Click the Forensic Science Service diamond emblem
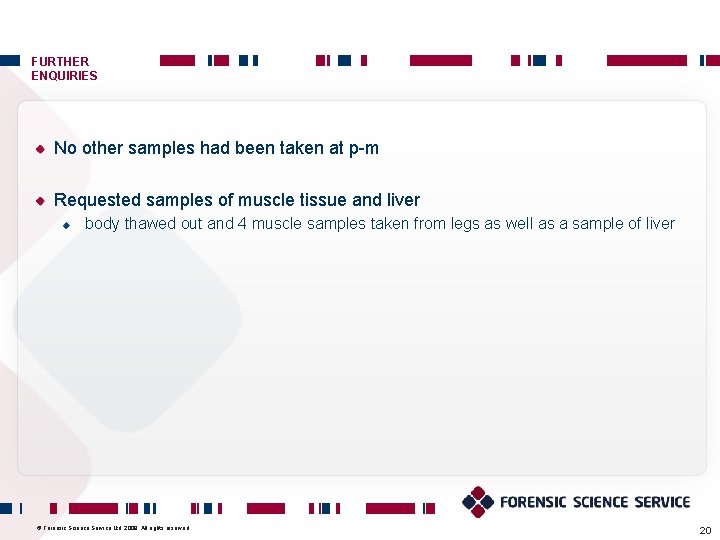This screenshot has height=540, width=720. (x=478, y=502)
